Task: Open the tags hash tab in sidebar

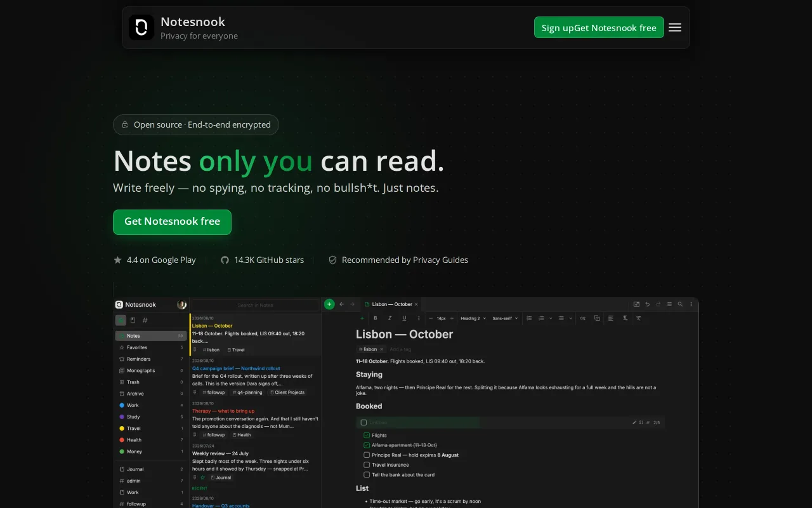Action: point(145,320)
